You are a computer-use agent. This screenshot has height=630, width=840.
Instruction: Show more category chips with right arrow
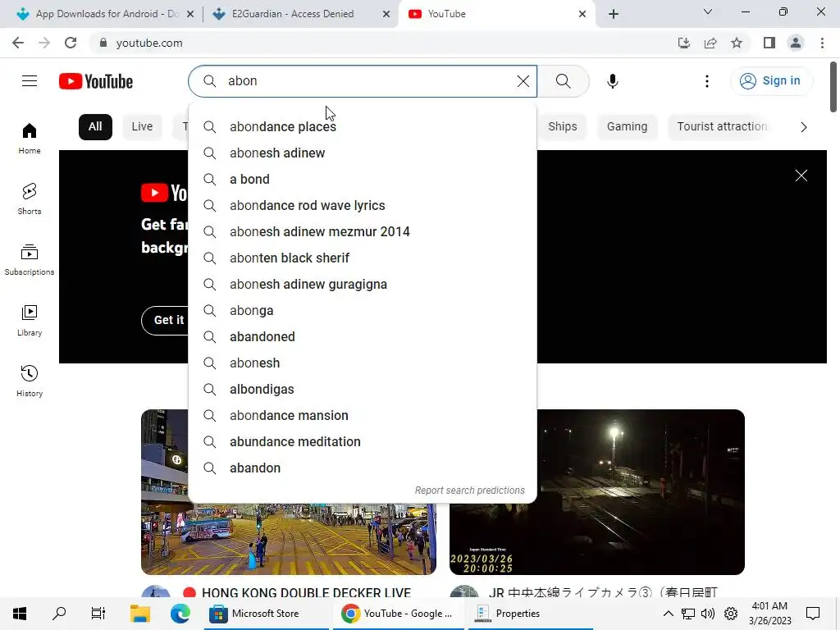point(804,127)
